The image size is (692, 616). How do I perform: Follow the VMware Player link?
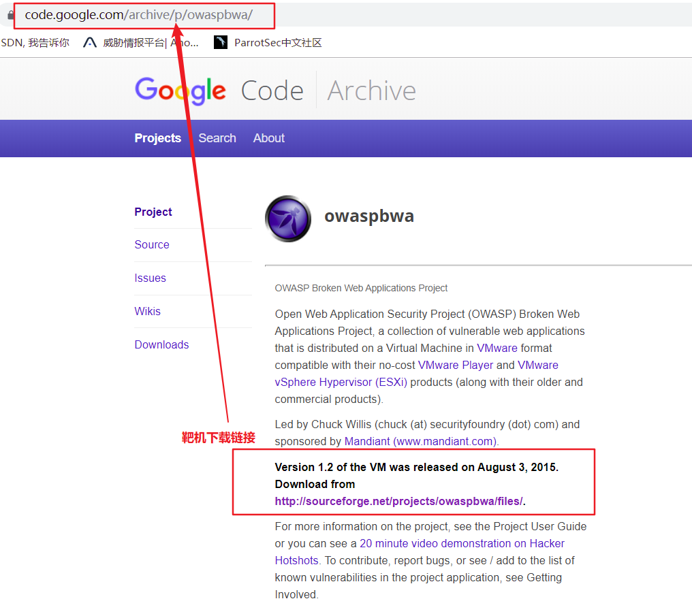456,365
